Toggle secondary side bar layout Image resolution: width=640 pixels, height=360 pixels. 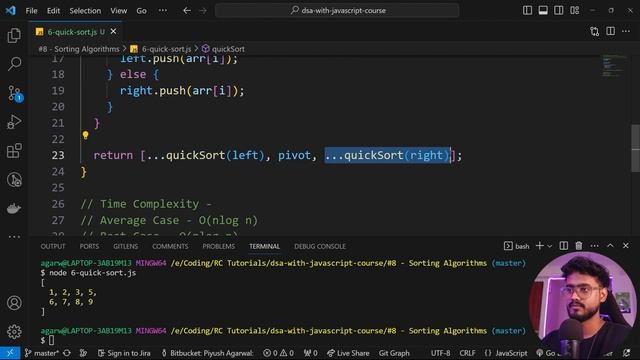[x=558, y=10]
